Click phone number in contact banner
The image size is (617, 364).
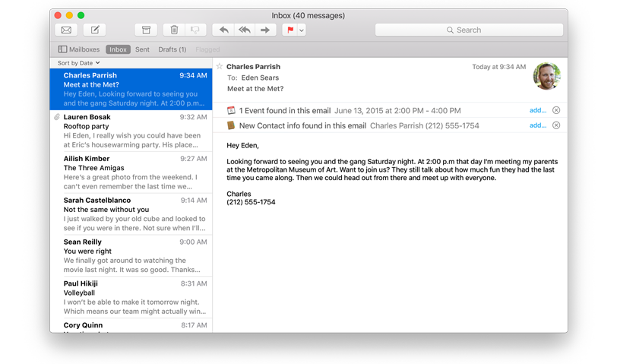click(x=451, y=125)
